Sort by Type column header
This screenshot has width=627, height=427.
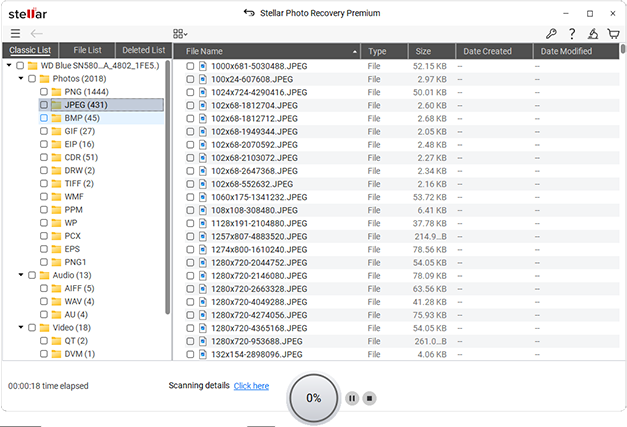click(384, 51)
